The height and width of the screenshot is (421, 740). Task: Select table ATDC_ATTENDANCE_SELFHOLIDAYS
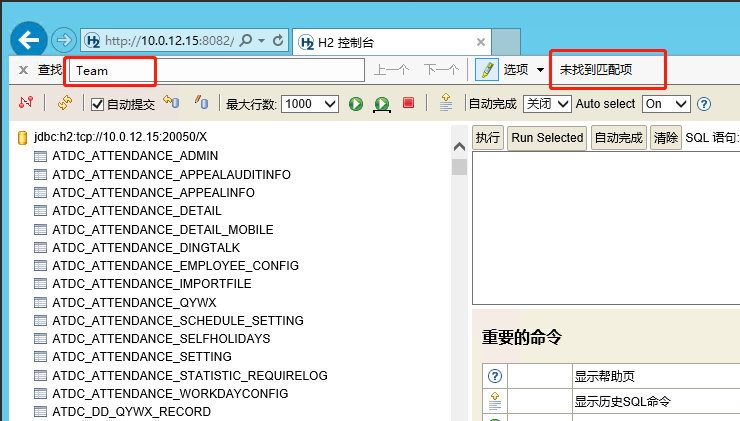(161, 338)
